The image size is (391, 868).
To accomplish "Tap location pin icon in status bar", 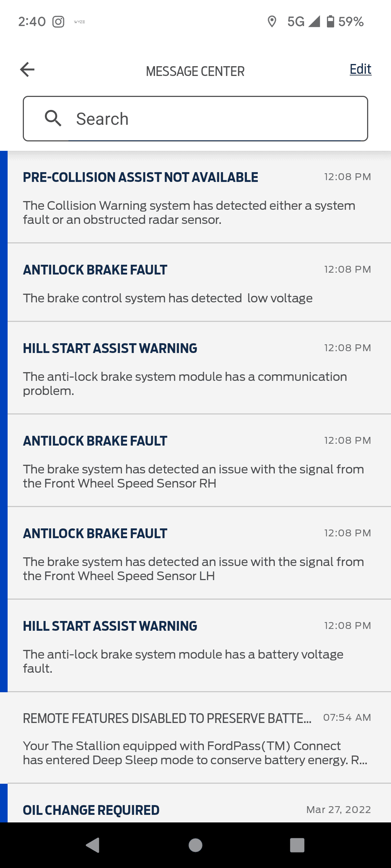I will pyautogui.click(x=272, y=22).
